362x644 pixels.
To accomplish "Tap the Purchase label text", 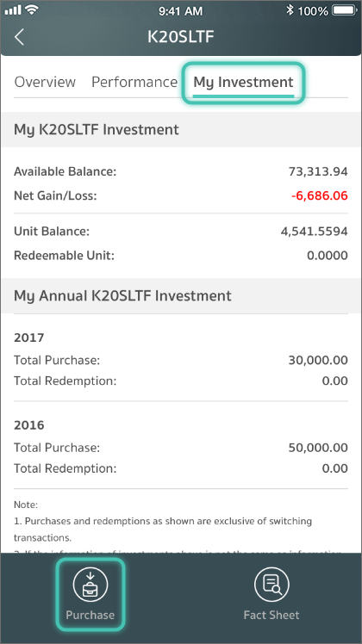I will pyautogui.click(x=90, y=615).
